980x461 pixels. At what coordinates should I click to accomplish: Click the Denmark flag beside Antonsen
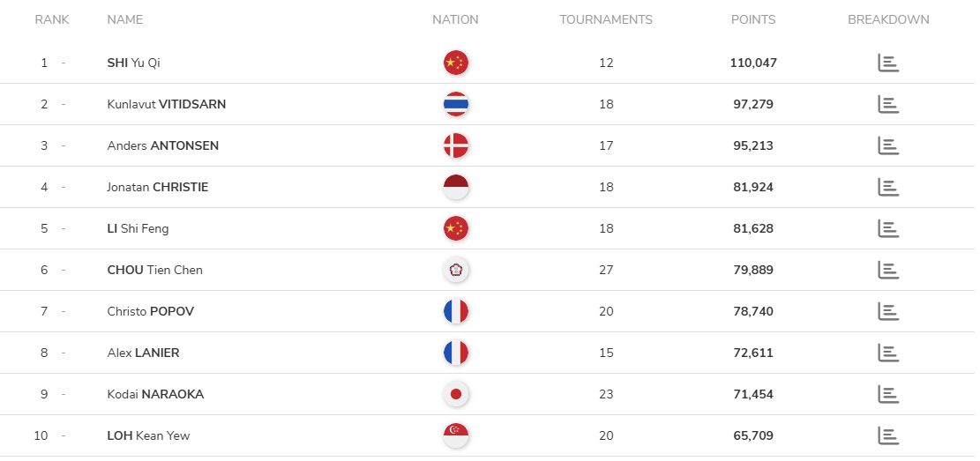[455, 145]
